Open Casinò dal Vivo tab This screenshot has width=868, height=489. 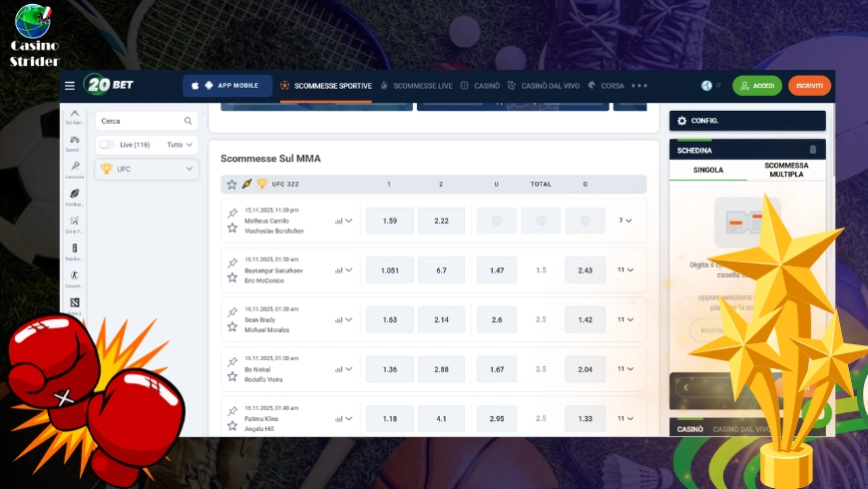click(x=544, y=86)
